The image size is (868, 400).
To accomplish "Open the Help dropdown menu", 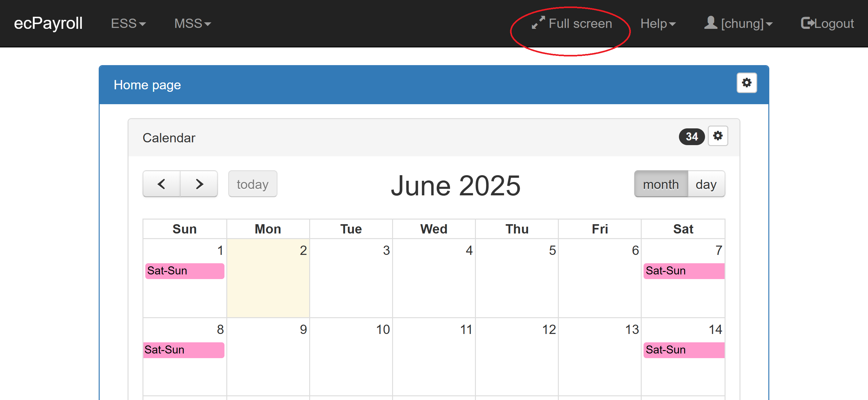I will [658, 24].
